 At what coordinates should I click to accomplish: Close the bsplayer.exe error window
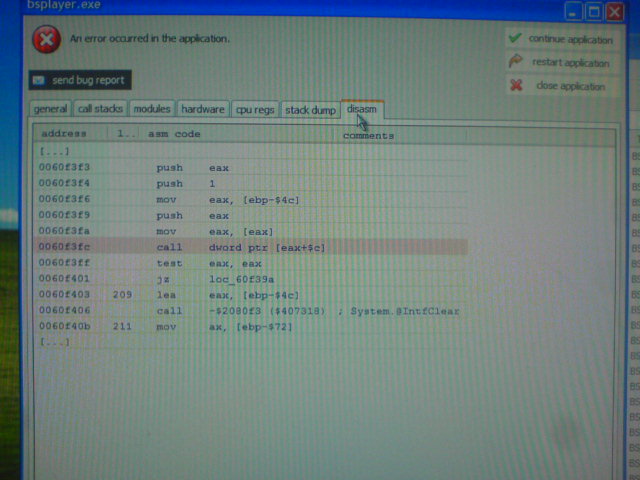click(615, 11)
